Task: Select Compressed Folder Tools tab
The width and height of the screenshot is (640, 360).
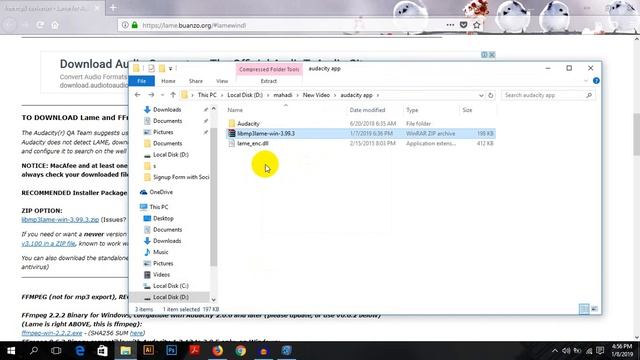Action: (269, 69)
